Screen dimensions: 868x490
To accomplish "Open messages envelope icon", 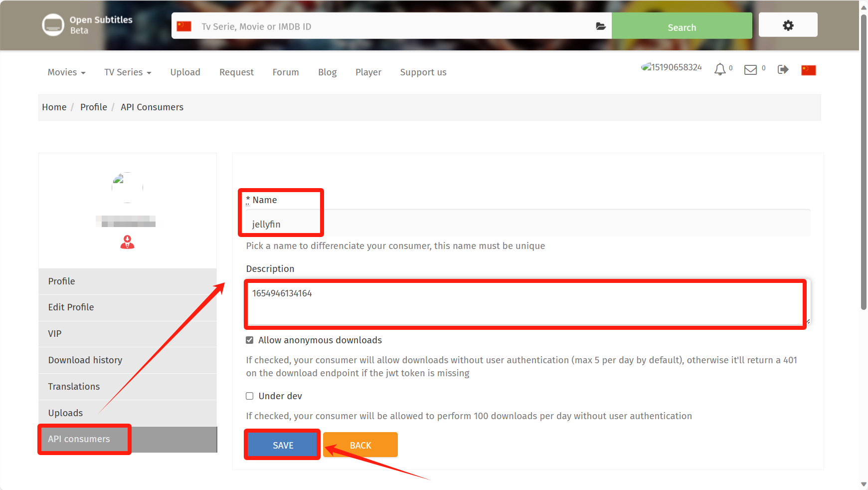I will point(750,70).
